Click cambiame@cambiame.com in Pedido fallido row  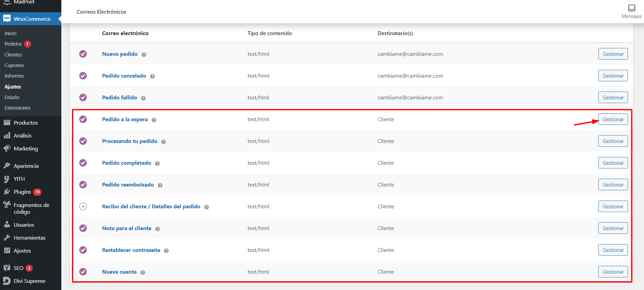(410, 97)
